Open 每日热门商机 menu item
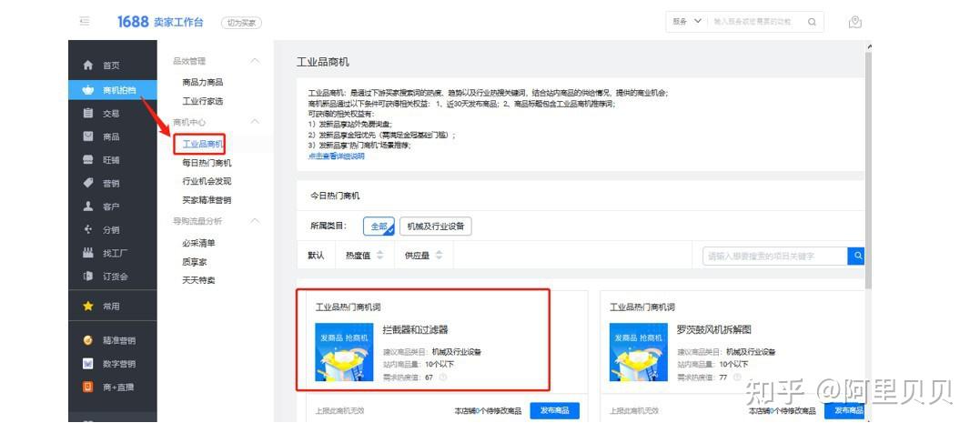Screen dimensions: 980x433 click(x=207, y=163)
